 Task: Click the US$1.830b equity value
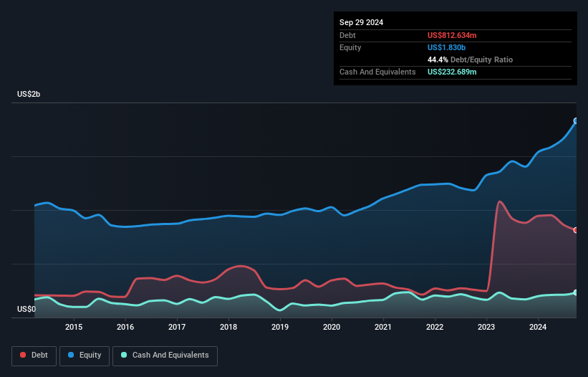(446, 47)
